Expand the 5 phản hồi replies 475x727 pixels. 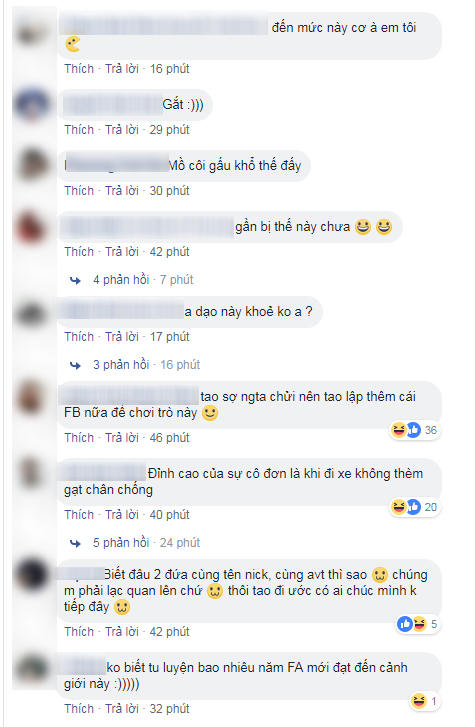point(121,542)
